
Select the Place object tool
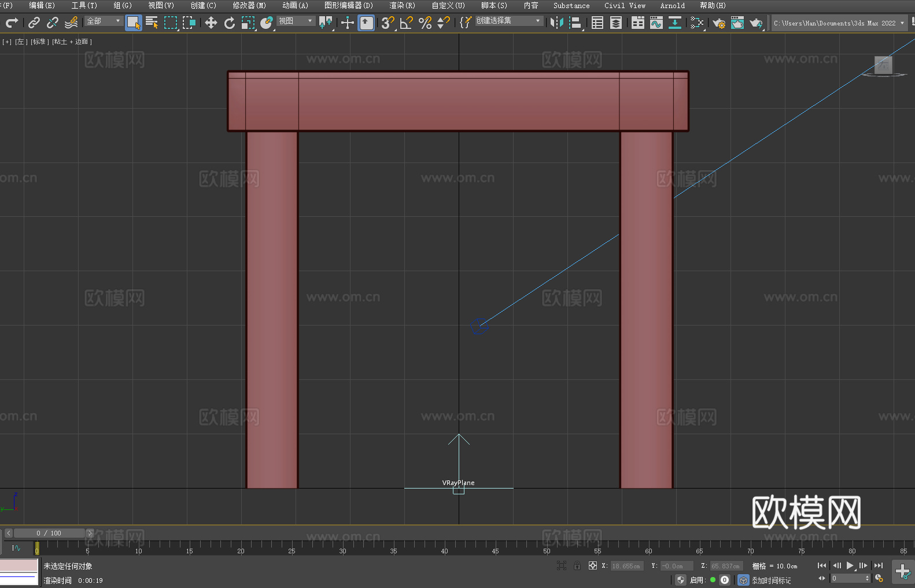[x=267, y=23]
